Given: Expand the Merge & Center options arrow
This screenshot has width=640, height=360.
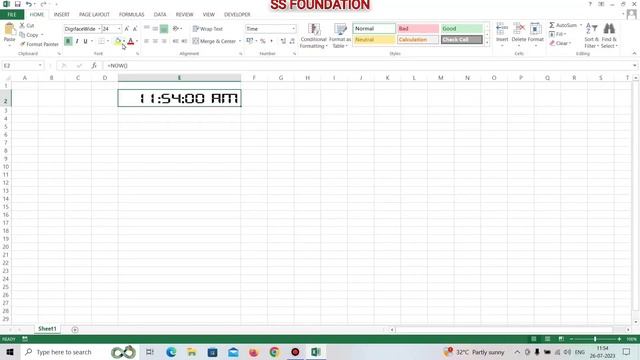Looking at the screenshot, I should coord(240,41).
